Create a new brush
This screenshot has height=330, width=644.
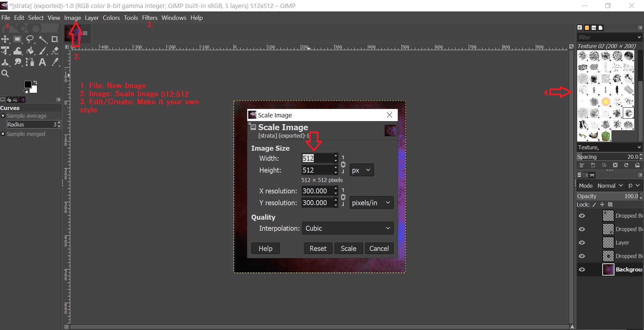coord(593,165)
